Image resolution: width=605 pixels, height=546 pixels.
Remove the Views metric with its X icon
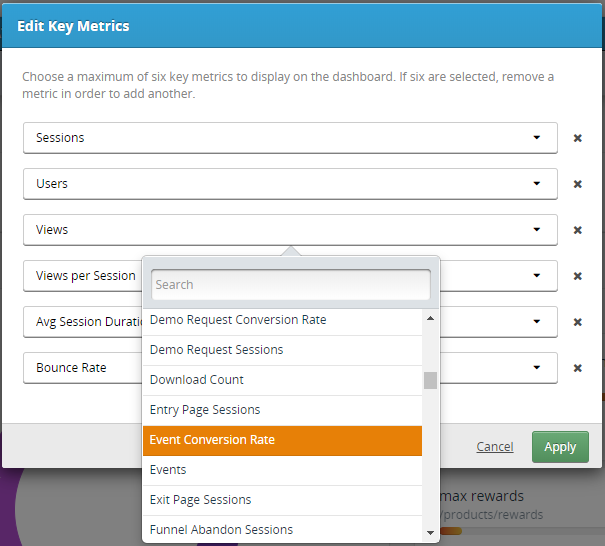[577, 230]
